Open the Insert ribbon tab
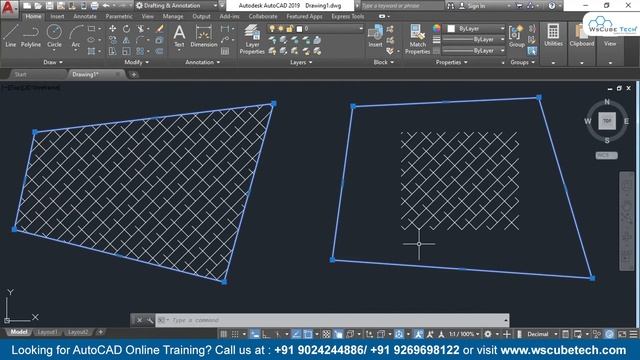640x360 pixels. pos(57,17)
